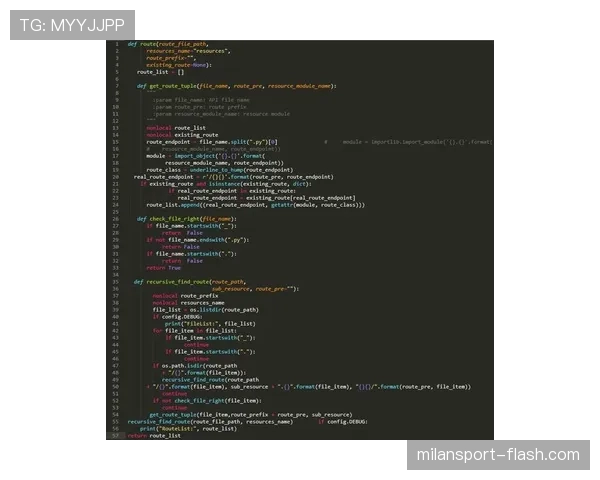Click the 'module = import_object' line
This screenshot has width=600, height=480.
[205, 156]
